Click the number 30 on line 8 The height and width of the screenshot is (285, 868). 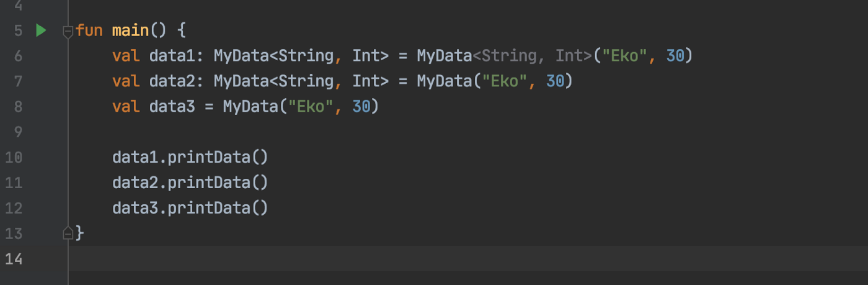[361, 107]
